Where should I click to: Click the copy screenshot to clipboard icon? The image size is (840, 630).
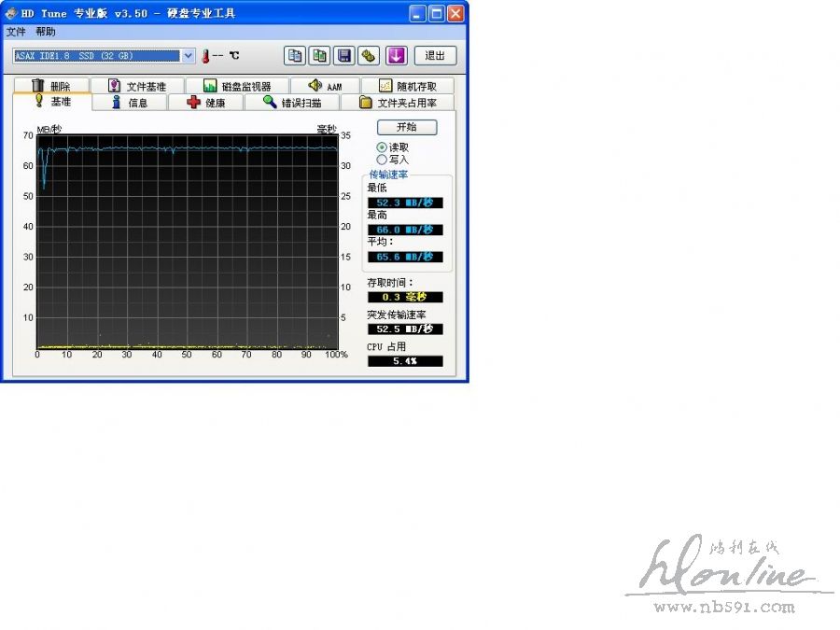click(319, 56)
